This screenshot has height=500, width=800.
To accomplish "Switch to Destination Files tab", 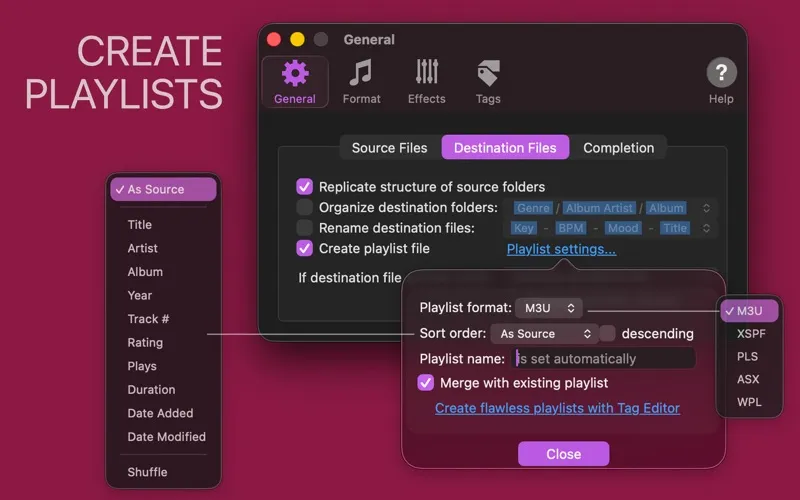I will [x=505, y=148].
